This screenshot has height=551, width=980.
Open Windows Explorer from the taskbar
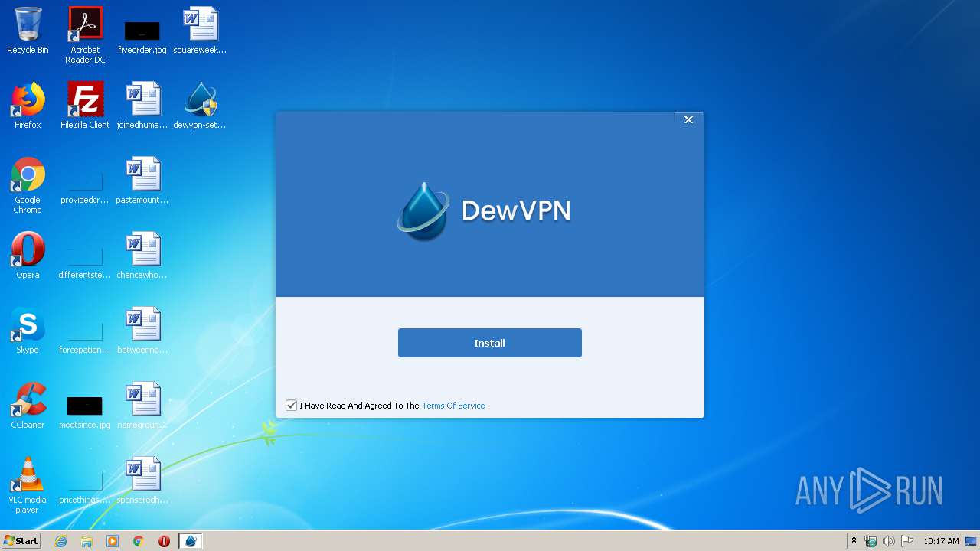[87, 541]
